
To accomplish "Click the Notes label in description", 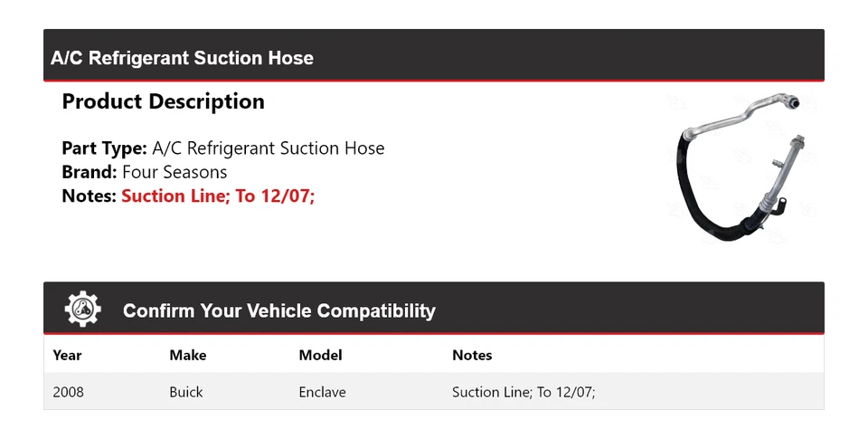I will point(89,196).
